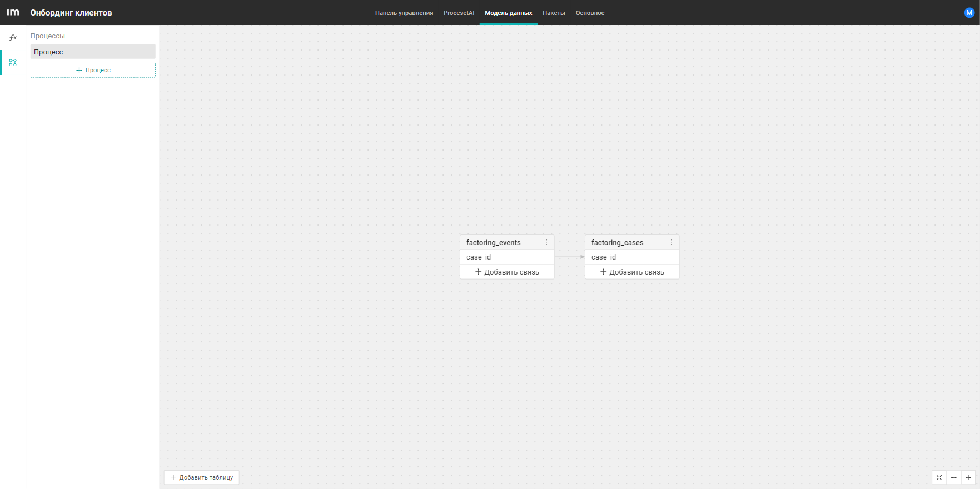Switch to Основное tab

pyautogui.click(x=590, y=13)
